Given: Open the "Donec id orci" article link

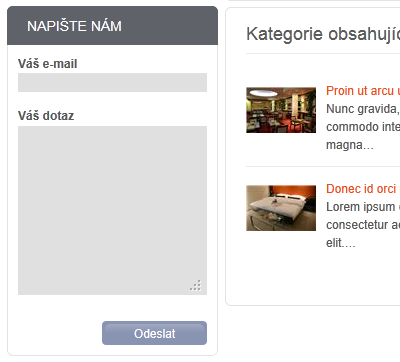Looking at the screenshot, I should click(x=363, y=189).
